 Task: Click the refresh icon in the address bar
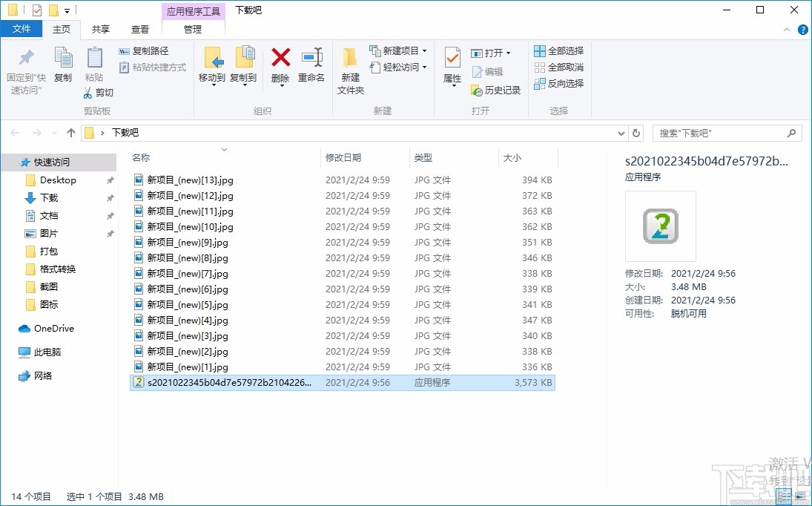[x=636, y=133]
